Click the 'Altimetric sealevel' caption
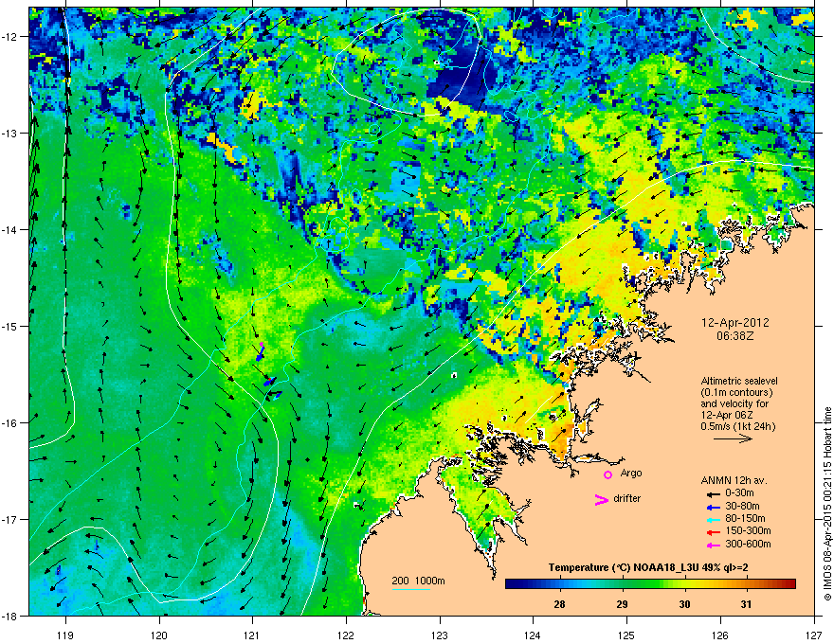The image size is (834, 644). 739,381
